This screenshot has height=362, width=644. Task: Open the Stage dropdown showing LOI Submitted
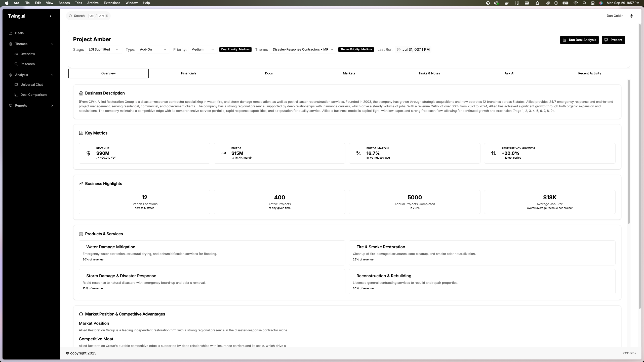(x=103, y=50)
